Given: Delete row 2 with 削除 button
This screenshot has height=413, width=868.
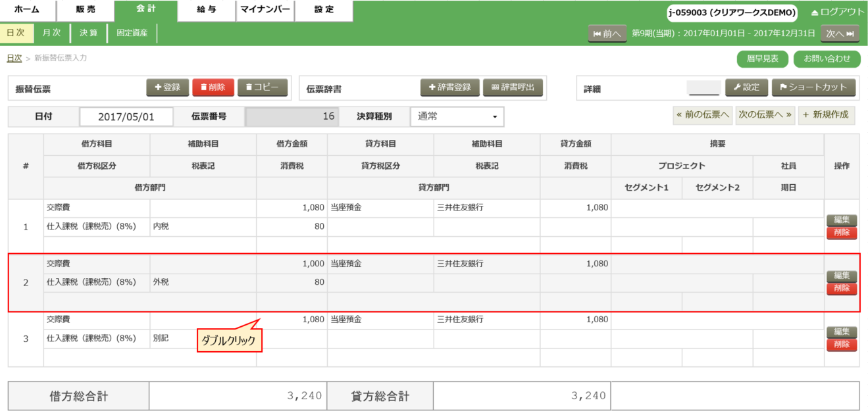Looking at the screenshot, I should 842,288.
